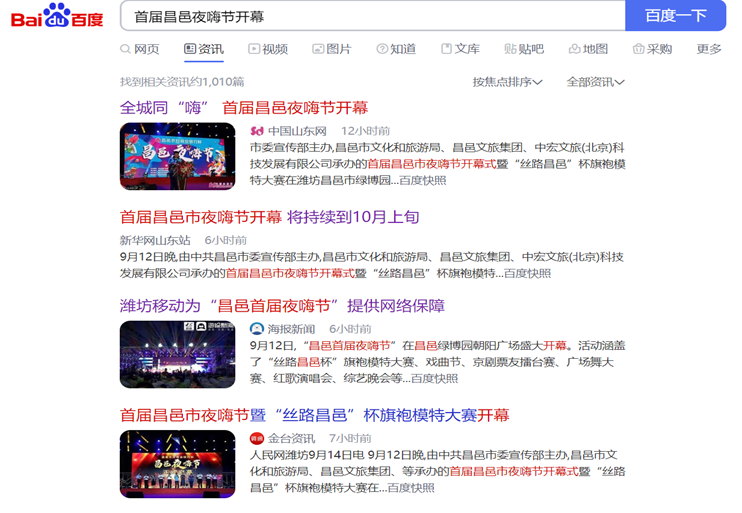Open the 网页 search tab
742x513 pixels.
[140, 49]
